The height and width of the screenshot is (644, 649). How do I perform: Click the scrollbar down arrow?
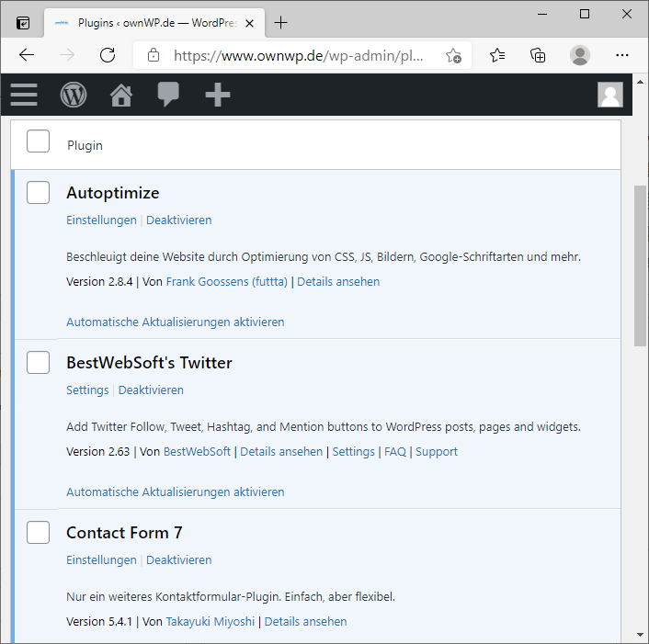[x=641, y=635]
